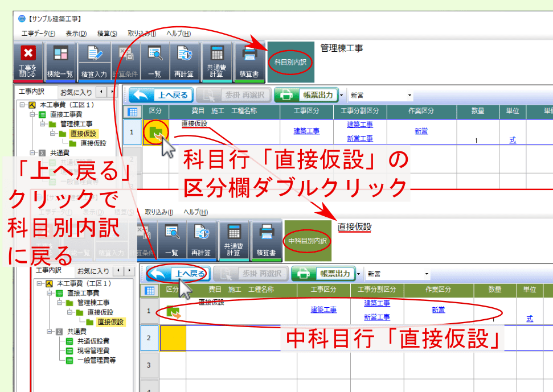553x392 pixels.
Task: Select 一般管理費等 in lower window tree
Action: pyautogui.click(x=97, y=360)
